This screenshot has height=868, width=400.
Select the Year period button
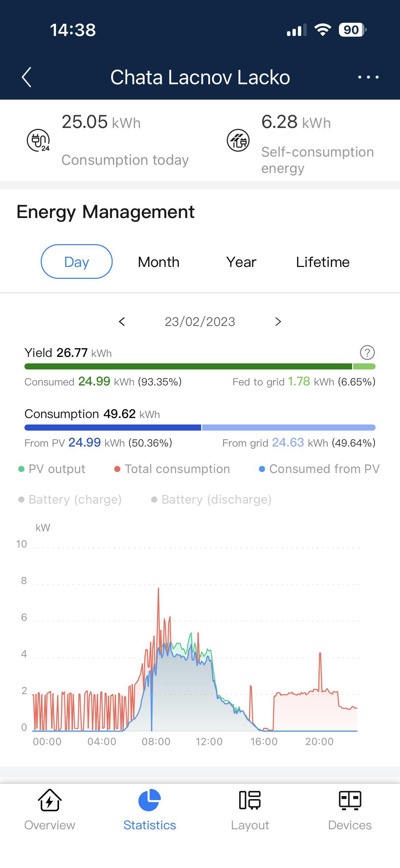[x=241, y=262]
